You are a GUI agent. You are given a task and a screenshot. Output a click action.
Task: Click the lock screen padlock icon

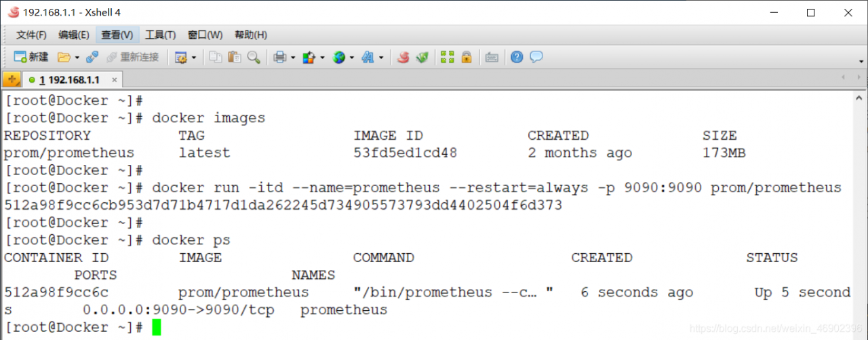pyautogui.click(x=467, y=57)
